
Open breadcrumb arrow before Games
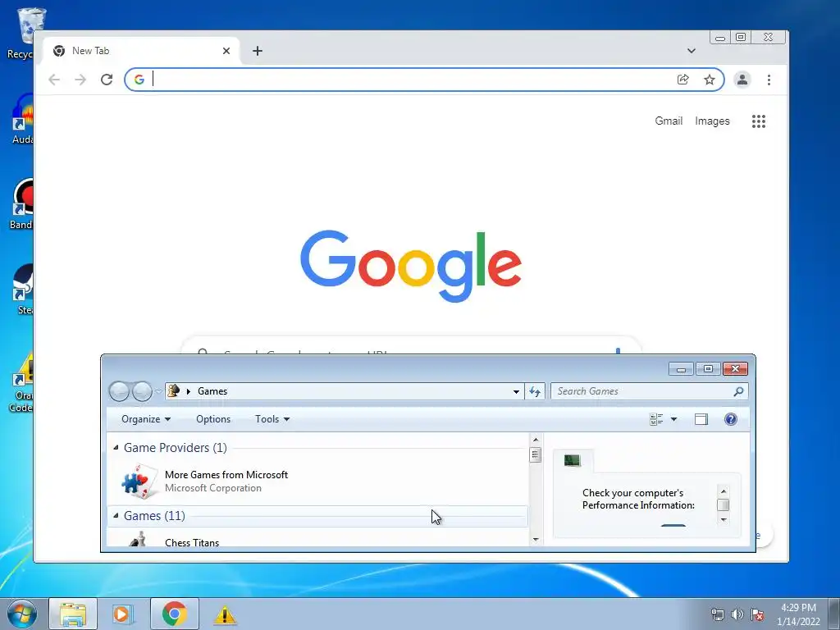pos(189,391)
